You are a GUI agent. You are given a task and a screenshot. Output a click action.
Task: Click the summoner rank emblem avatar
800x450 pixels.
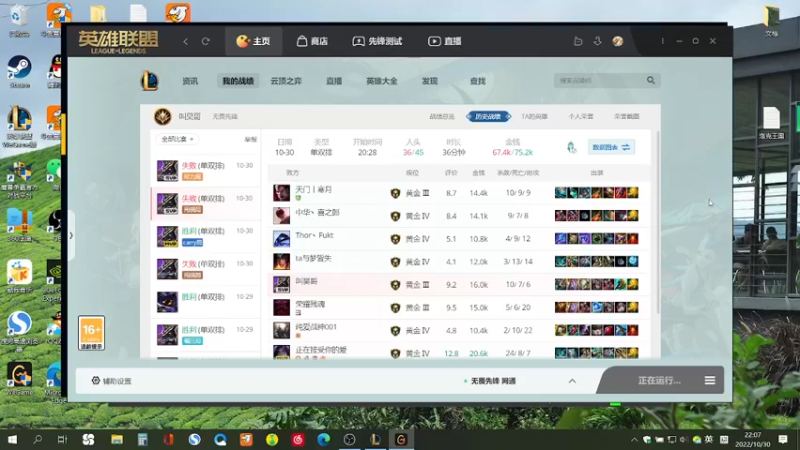click(x=163, y=116)
